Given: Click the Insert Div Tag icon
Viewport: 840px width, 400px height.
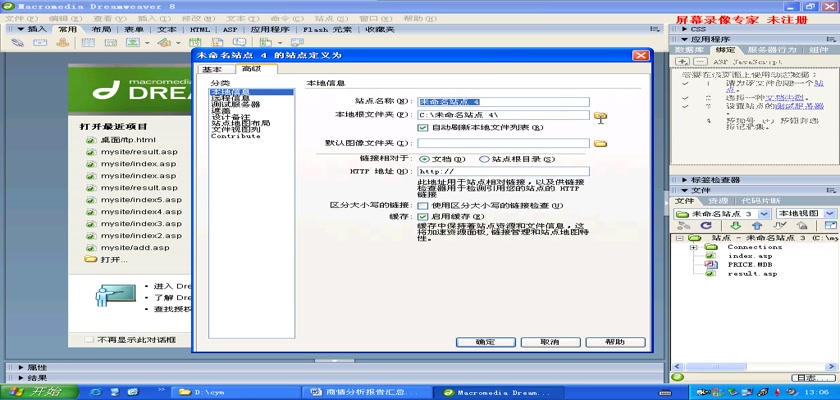Looking at the screenshot, I should click(x=110, y=42).
